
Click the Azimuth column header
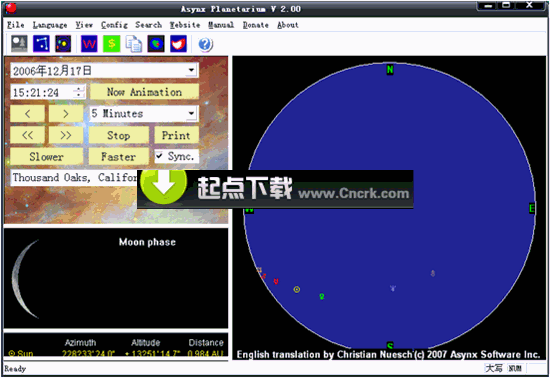click(x=80, y=343)
